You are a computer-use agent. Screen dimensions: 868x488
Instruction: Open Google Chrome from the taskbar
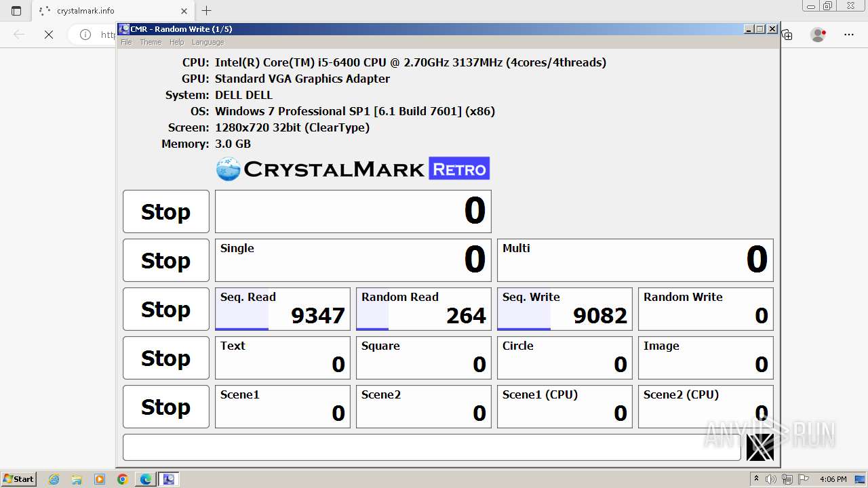pos(123,479)
